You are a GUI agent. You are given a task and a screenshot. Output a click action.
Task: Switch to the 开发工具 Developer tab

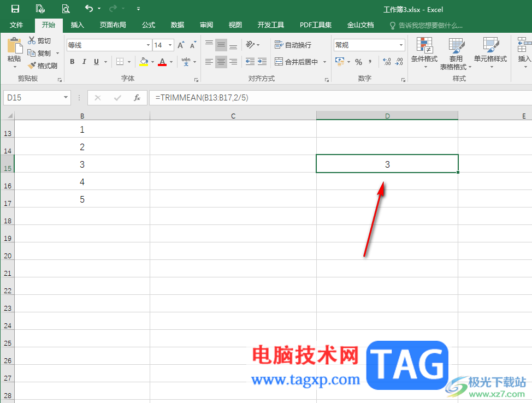pyautogui.click(x=271, y=25)
